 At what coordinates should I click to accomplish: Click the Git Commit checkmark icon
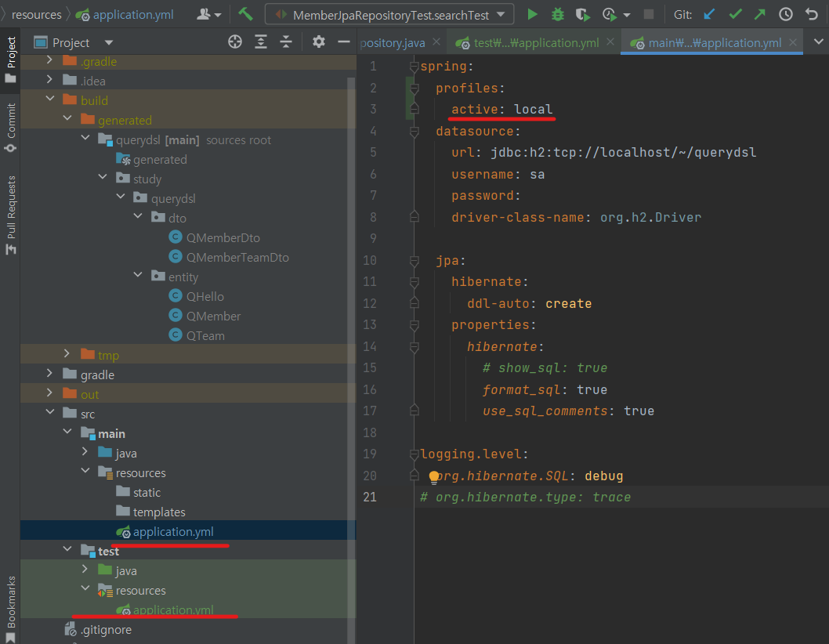(x=735, y=14)
